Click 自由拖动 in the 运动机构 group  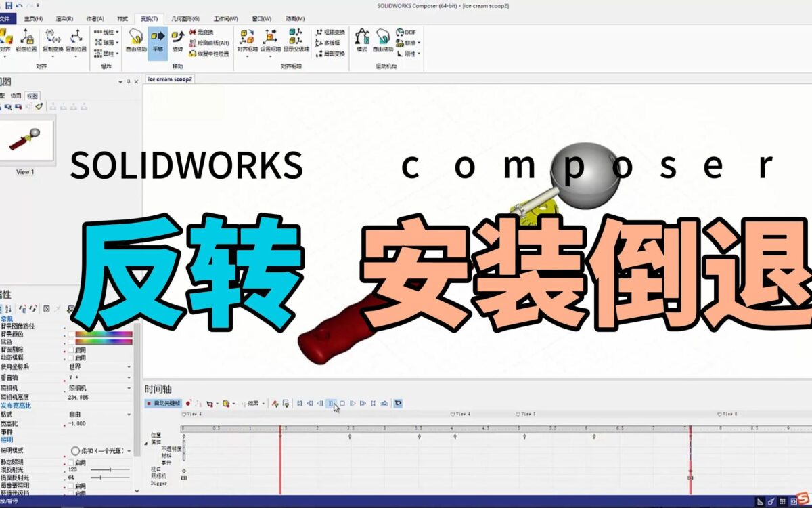(383, 41)
